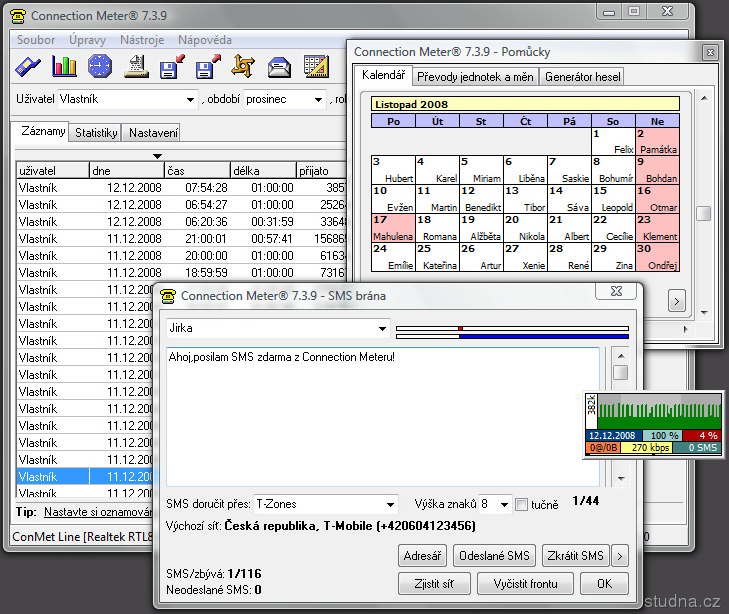Click the floppy disk export icon
This screenshot has width=729, height=614.
tap(207, 67)
